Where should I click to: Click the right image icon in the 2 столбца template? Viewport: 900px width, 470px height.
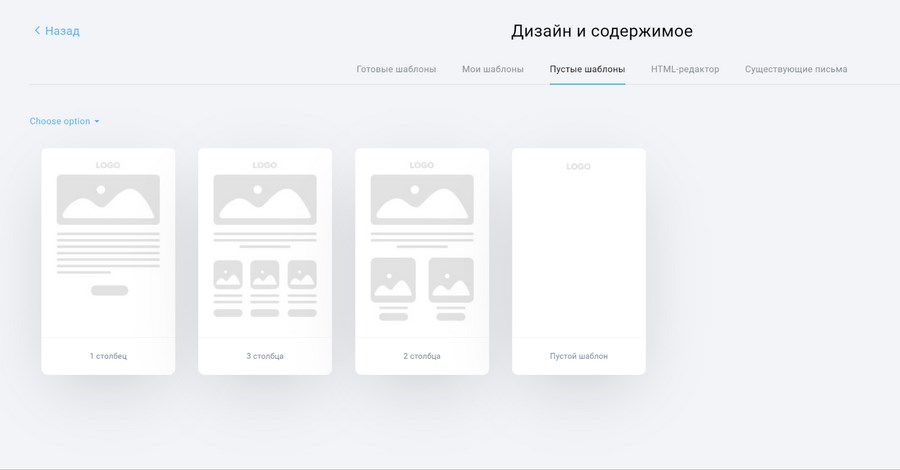click(x=451, y=280)
